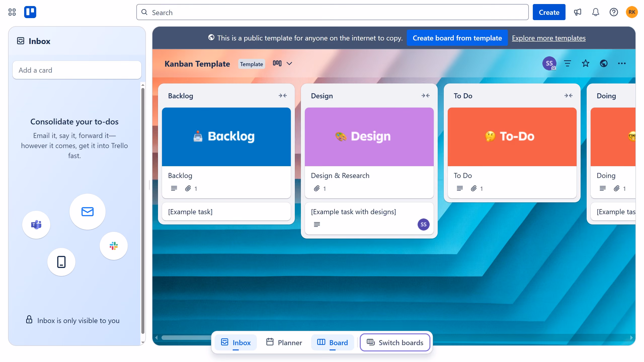The height and width of the screenshot is (362, 644).
Task: Click Switch boards button
Action: 395,342
